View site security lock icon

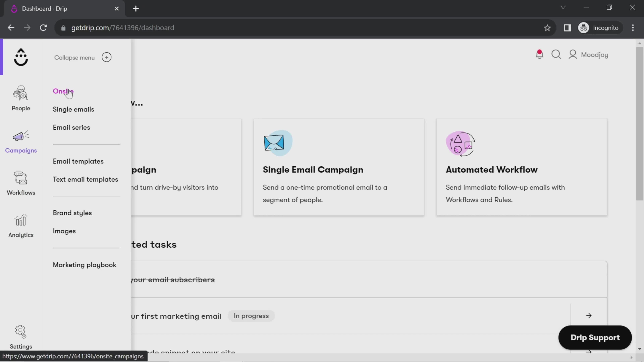[63, 28]
